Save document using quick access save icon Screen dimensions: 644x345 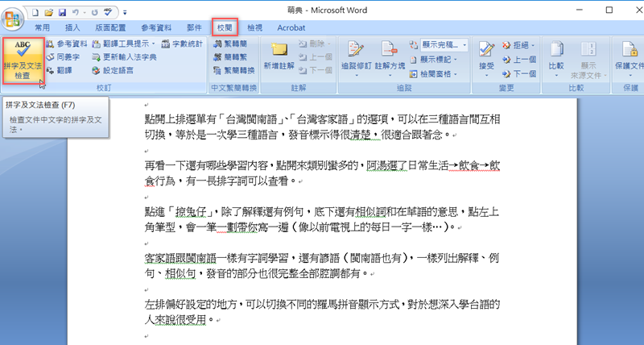tap(63, 13)
